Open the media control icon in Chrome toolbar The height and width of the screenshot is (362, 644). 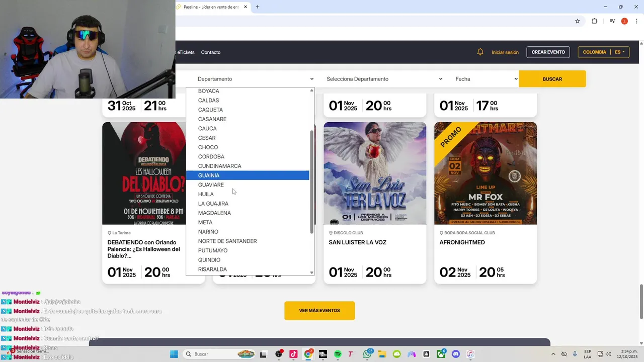tap(612, 21)
